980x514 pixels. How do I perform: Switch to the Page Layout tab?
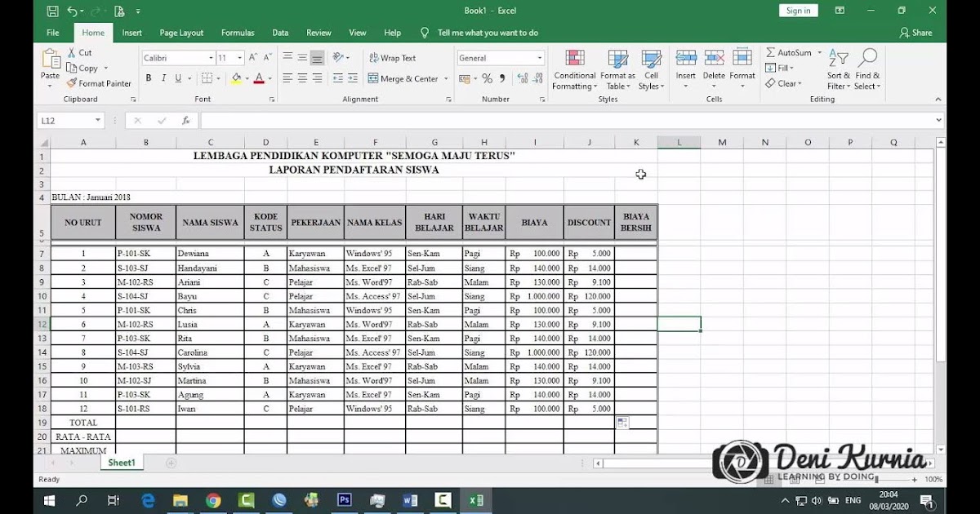181,33
